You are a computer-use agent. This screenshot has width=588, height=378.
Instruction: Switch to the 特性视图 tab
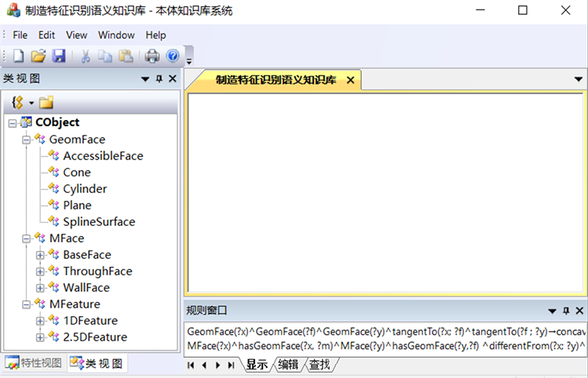point(33,363)
